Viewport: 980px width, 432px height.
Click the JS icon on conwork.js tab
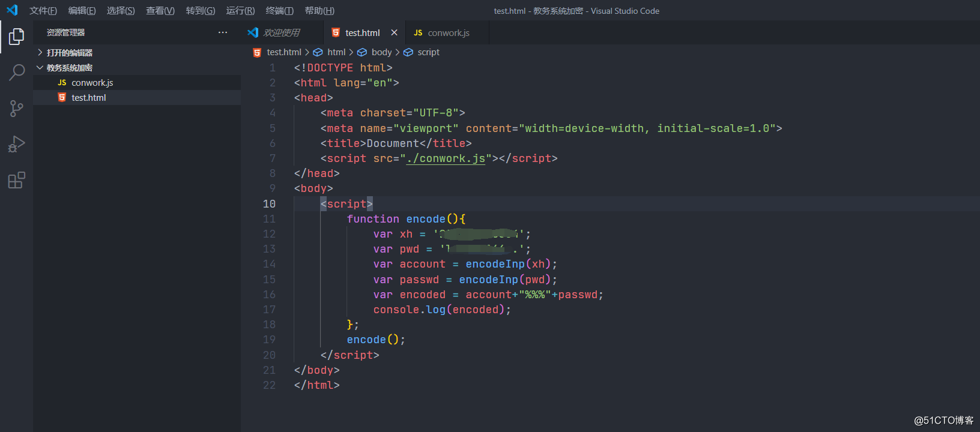pyautogui.click(x=418, y=33)
